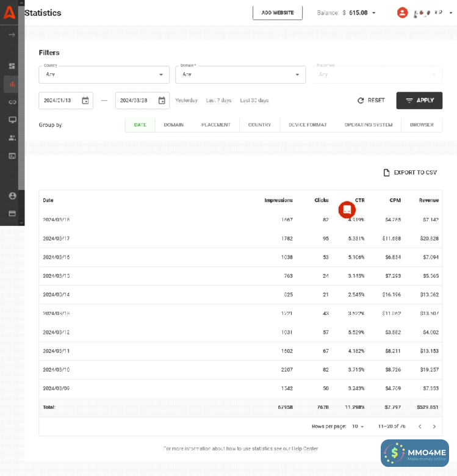
Task: Open the Placement filter dropdown
Action: click(x=377, y=74)
